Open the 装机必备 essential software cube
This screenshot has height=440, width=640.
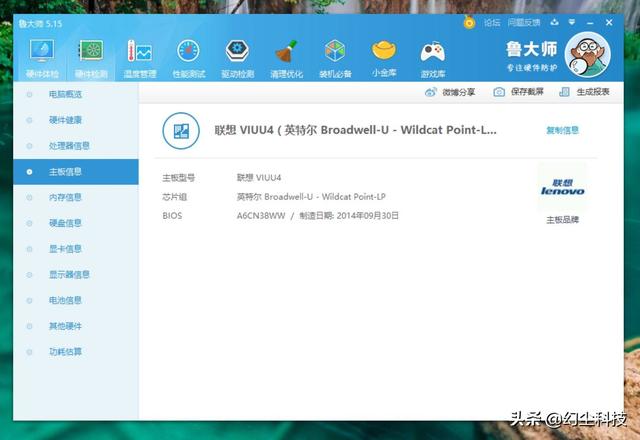(335, 58)
